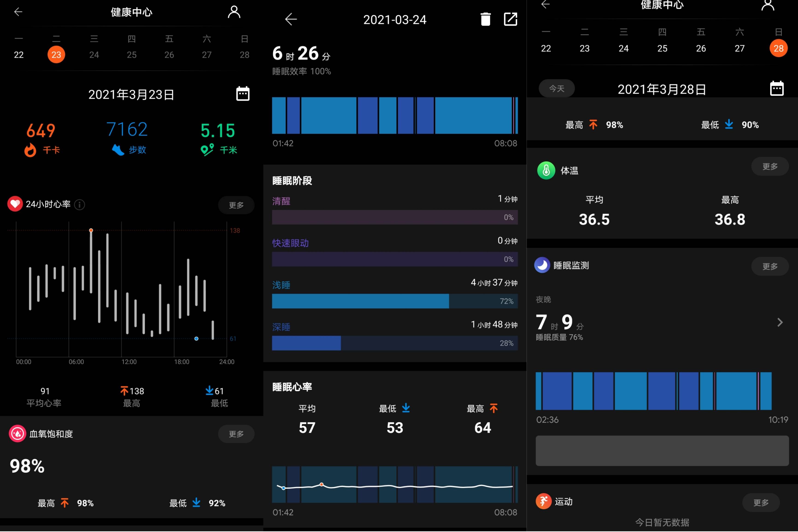Select day 25 in right week strip

(x=662, y=48)
